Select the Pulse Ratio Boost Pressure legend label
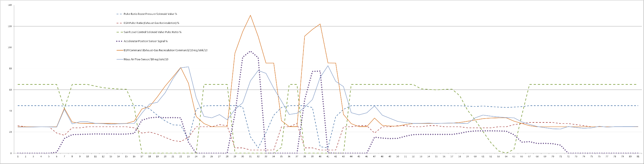This screenshot has height=164, width=644. (x=150, y=14)
